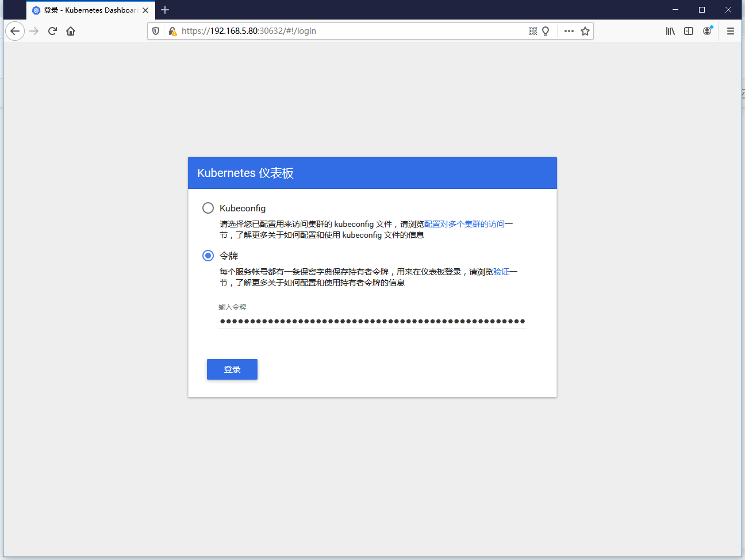Open the tracking protection shield icon

[x=156, y=31]
